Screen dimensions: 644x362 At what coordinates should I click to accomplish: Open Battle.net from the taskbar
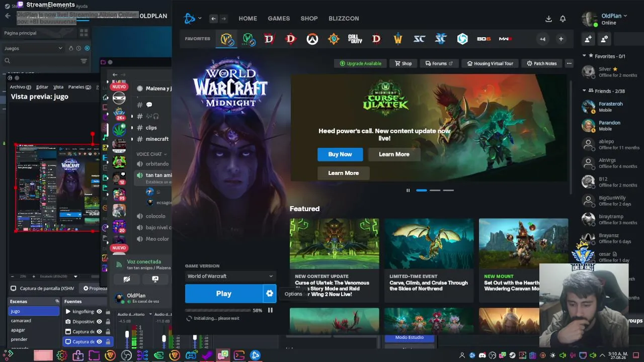[255, 355]
